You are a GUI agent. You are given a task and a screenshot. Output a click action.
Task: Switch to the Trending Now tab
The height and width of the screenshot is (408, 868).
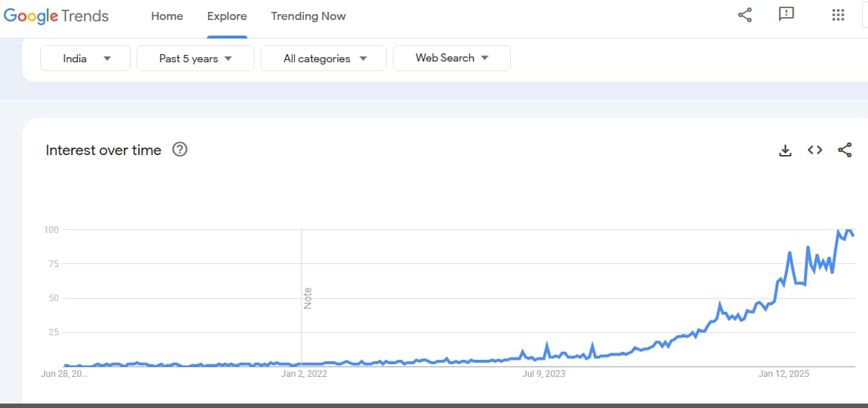tap(308, 16)
